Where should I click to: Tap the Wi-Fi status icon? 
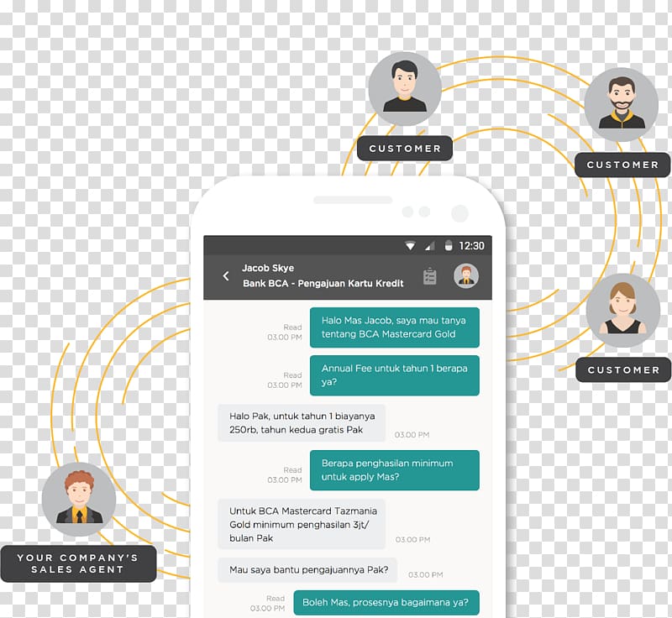[410, 246]
